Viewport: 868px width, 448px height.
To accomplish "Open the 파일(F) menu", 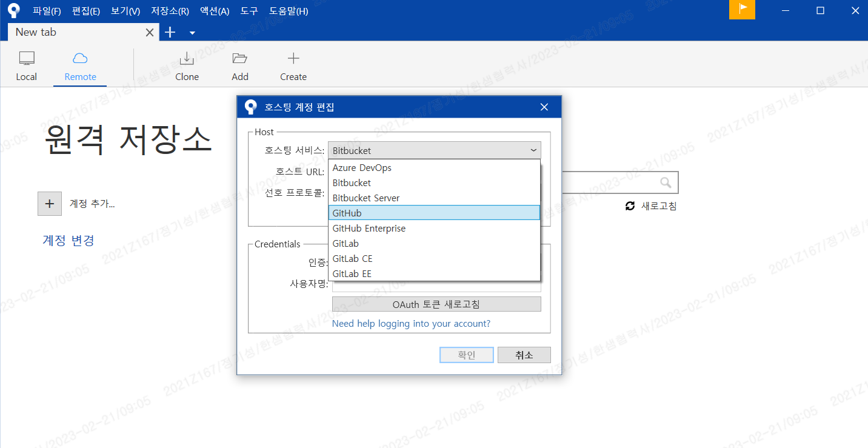I will (x=47, y=11).
